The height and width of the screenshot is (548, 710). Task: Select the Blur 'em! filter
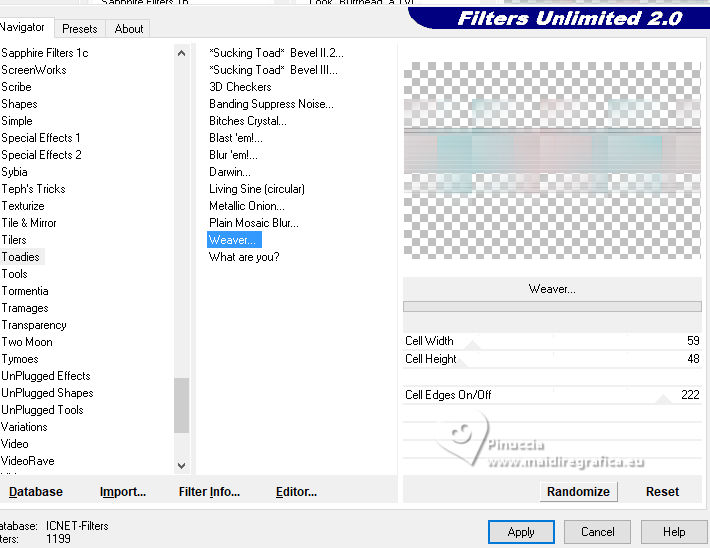pyautogui.click(x=233, y=155)
